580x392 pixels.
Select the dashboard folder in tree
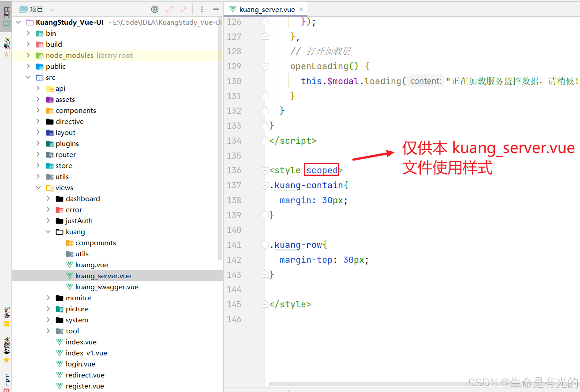[x=83, y=198]
